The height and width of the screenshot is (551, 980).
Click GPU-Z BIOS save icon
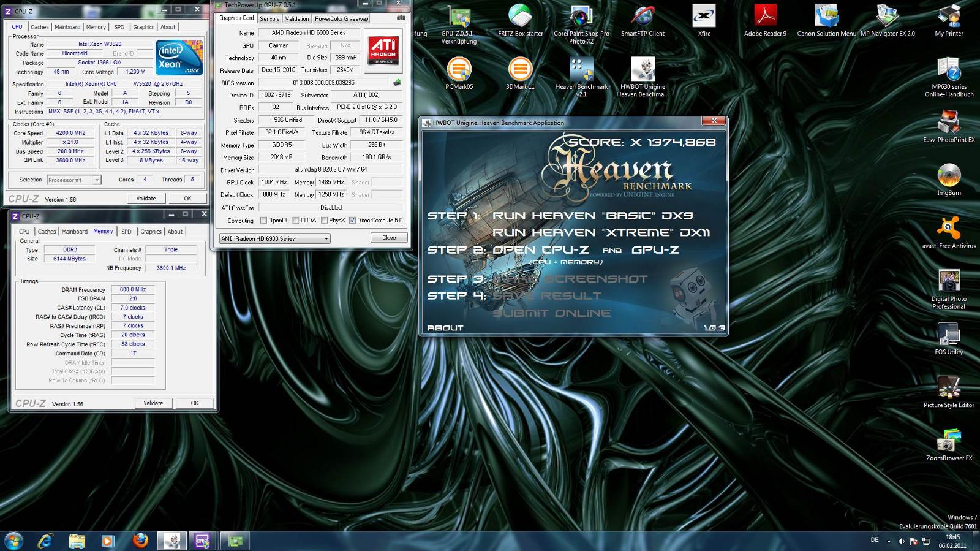coord(397,83)
